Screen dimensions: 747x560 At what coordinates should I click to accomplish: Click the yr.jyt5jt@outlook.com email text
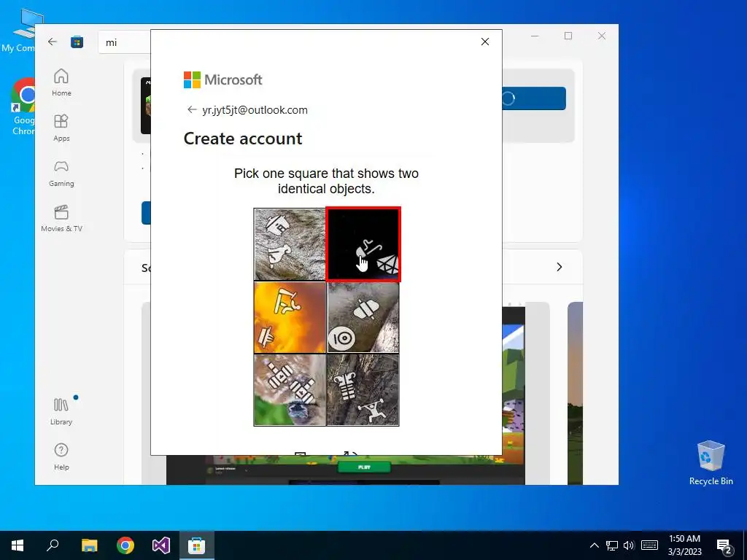[255, 110]
